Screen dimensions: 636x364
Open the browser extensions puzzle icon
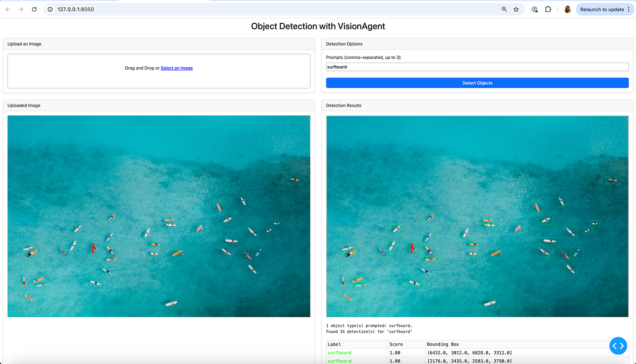[x=548, y=9]
